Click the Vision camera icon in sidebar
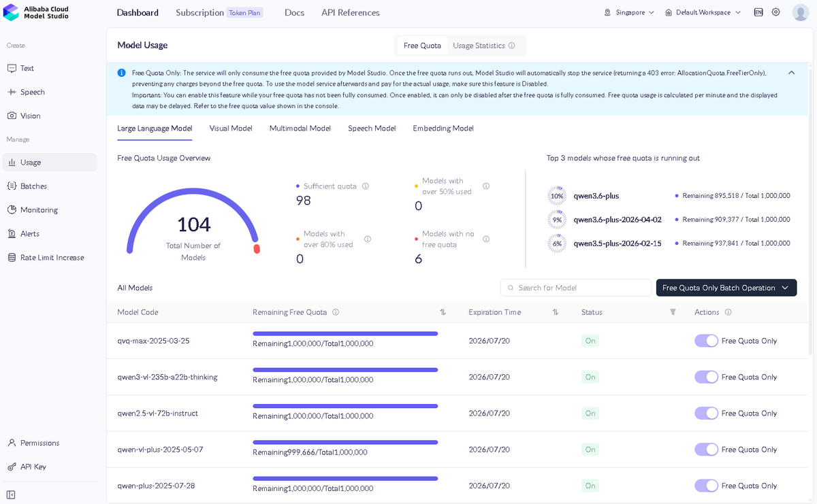Viewport: 817px width, 504px height. tap(12, 116)
